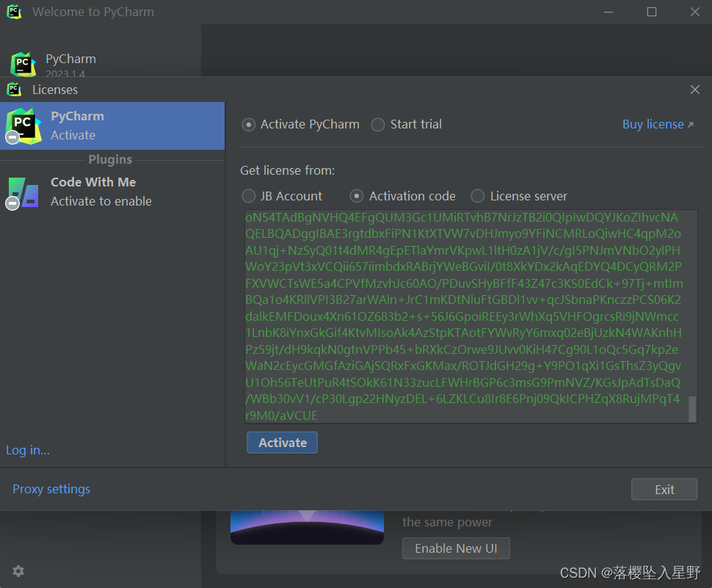
Task: Click the last code line 'r9M0/aVCUE'
Action: tap(282, 415)
